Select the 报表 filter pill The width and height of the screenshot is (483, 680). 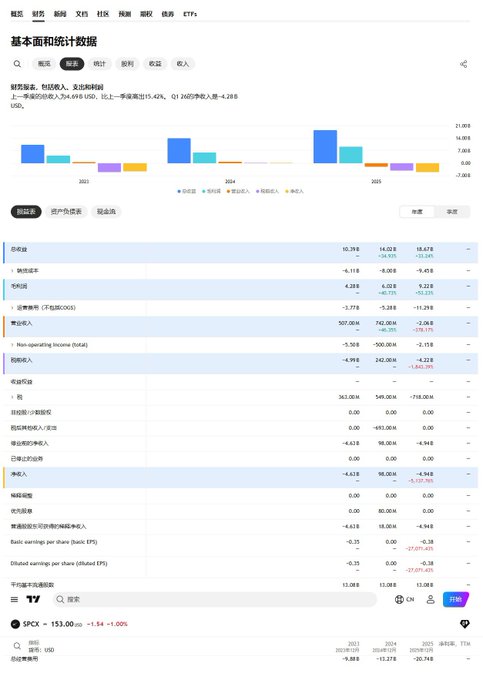click(72, 64)
